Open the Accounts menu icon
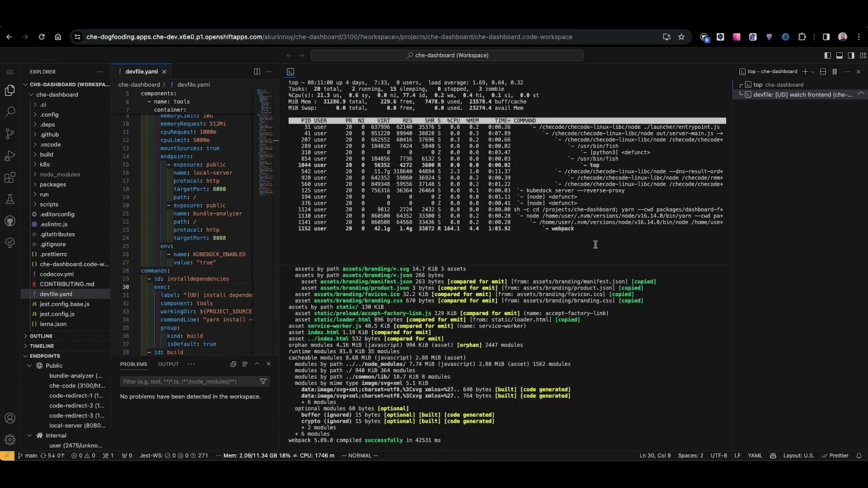This screenshot has width=868, height=488. (x=10, y=418)
